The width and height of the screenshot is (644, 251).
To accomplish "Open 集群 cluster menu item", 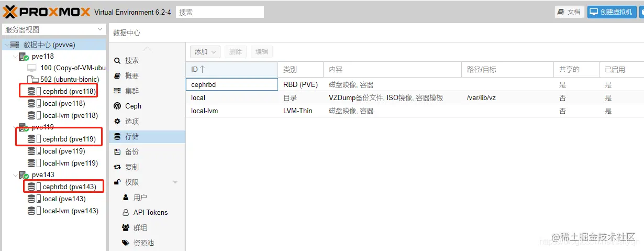I will (x=147, y=91).
